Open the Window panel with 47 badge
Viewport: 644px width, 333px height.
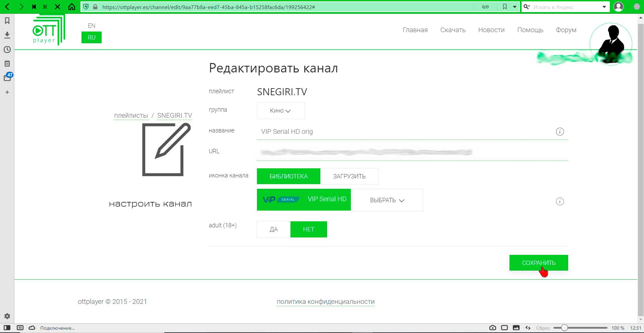coord(7,77)
